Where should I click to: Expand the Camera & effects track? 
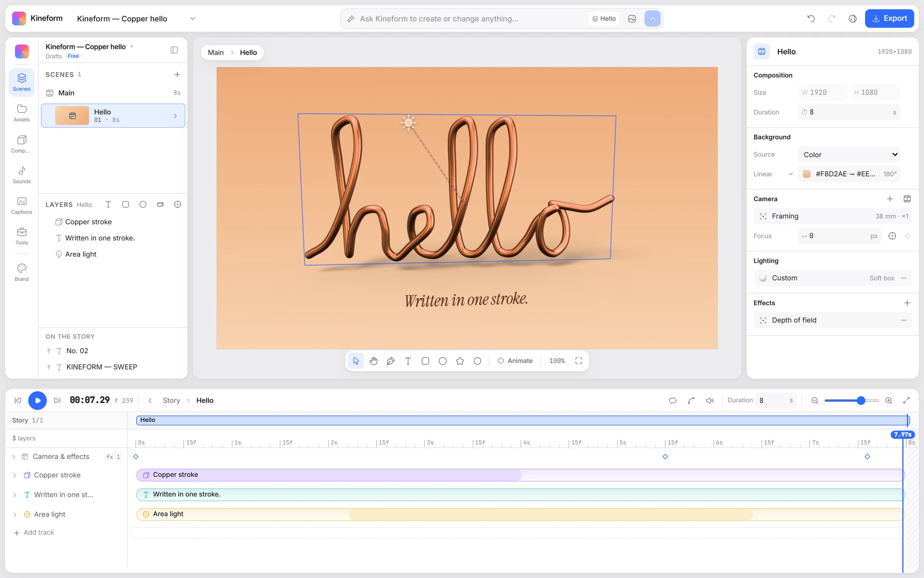click(x=13, y=457)
